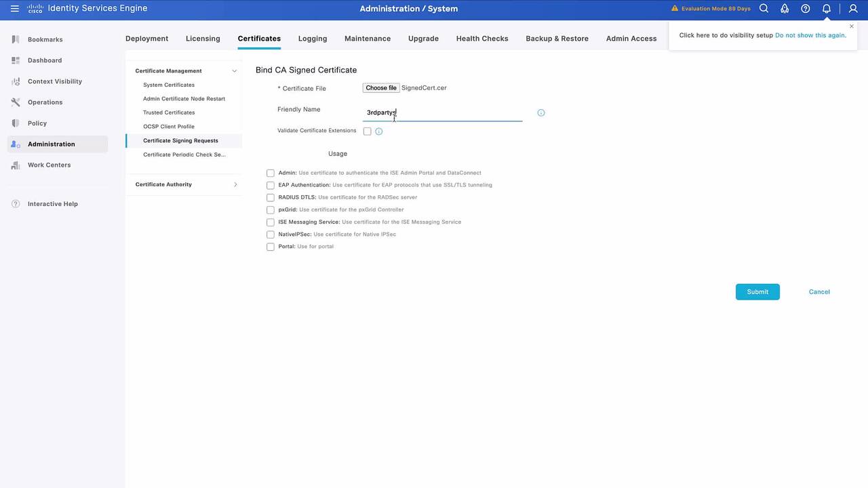Viewport: 868px width, 488px height.
Task: Click the Work Centers sidebar icon
Action: 16,165
